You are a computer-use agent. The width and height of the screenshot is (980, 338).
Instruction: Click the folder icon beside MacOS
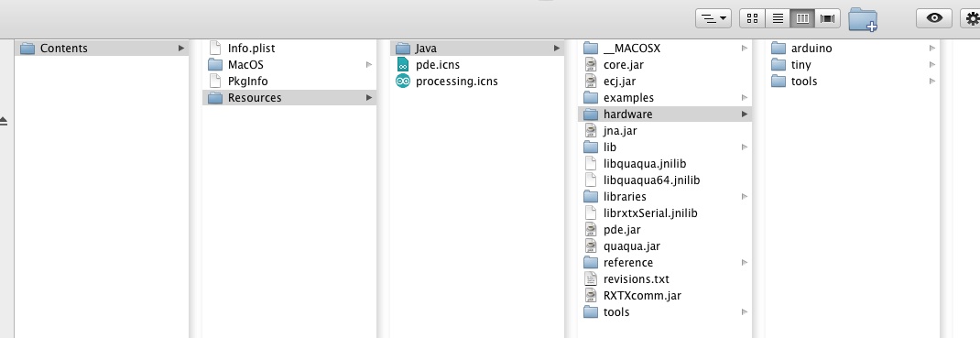215,64
